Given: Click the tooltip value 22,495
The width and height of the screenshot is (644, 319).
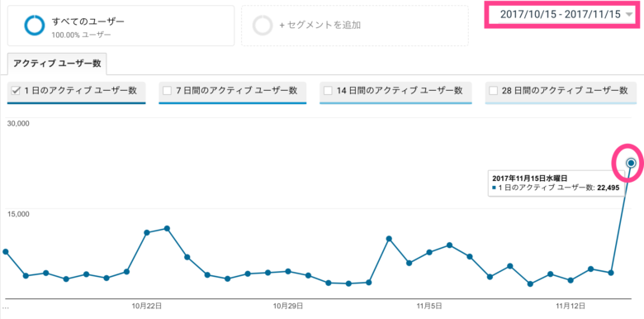Looking at the screenshot, I should point(608,188).
